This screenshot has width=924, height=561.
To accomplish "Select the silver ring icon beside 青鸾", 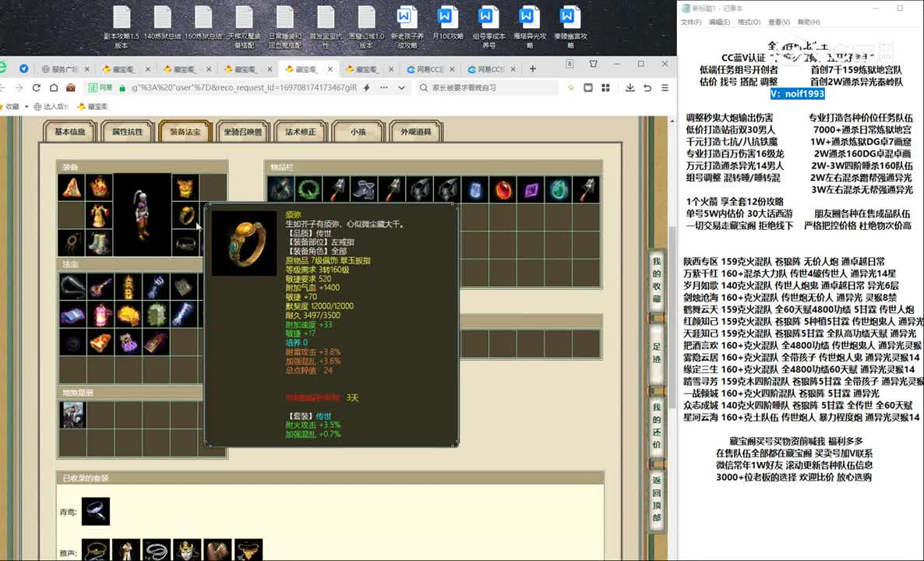I will [x=96, y=511].
